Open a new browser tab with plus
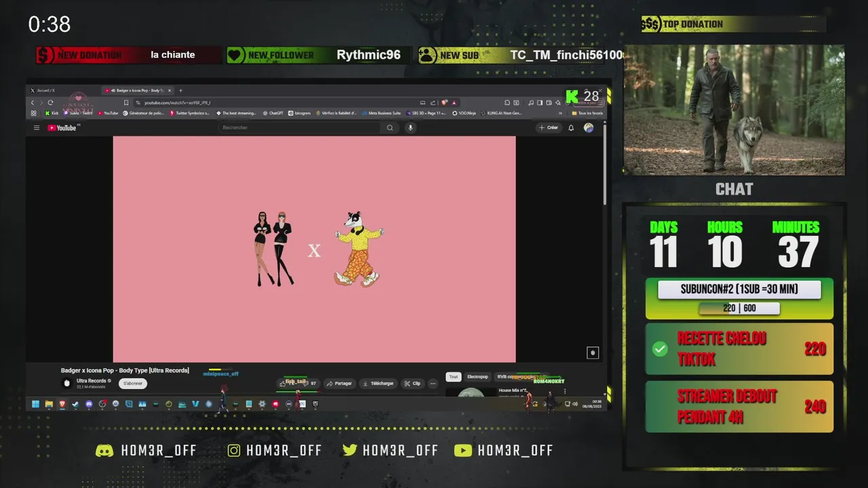Screen dimensions: 868x488 click(x=180, y=90)
